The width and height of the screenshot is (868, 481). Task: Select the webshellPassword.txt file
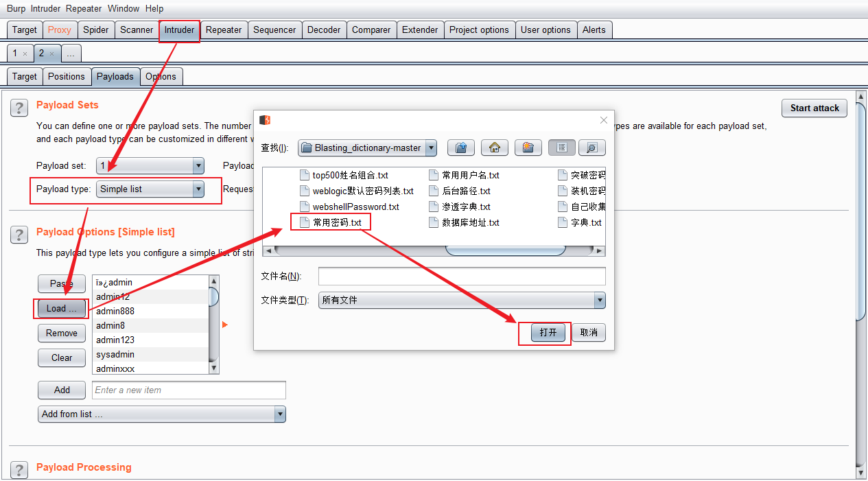(x=355, y=207)
